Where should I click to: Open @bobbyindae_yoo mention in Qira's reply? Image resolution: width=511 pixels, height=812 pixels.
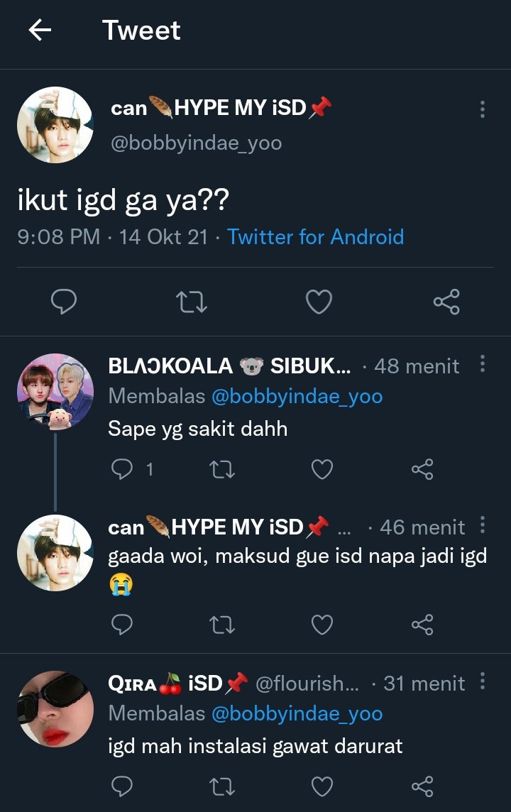coord(297,713)
